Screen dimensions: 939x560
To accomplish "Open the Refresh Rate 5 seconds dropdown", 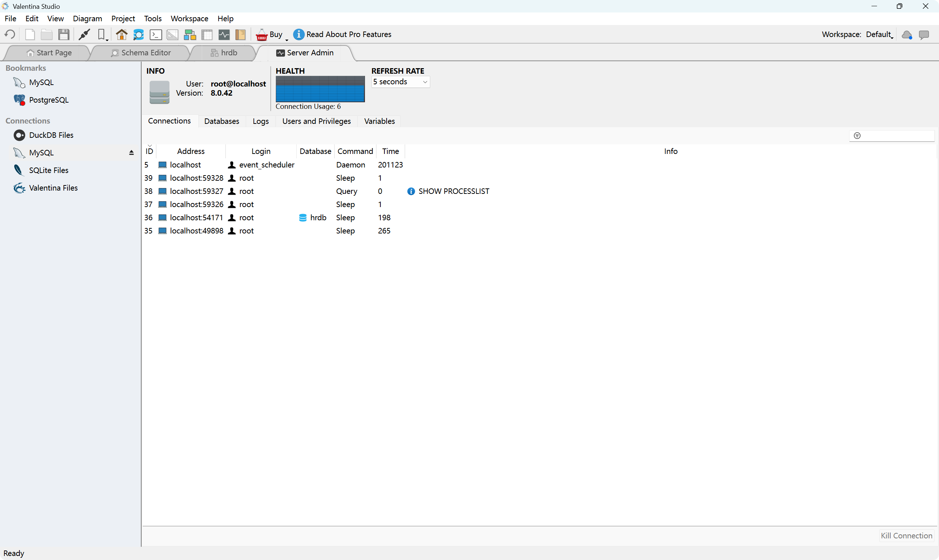I will (400, 82).
